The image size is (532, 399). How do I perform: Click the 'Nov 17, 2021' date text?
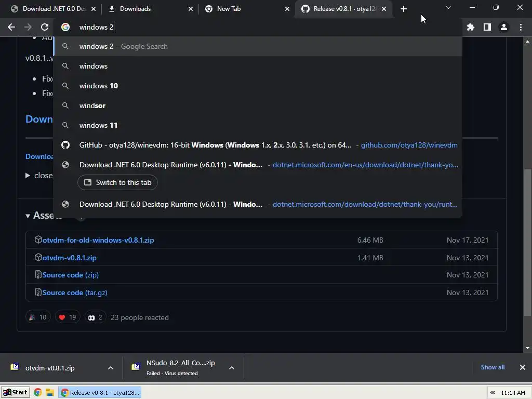(468, 240)
